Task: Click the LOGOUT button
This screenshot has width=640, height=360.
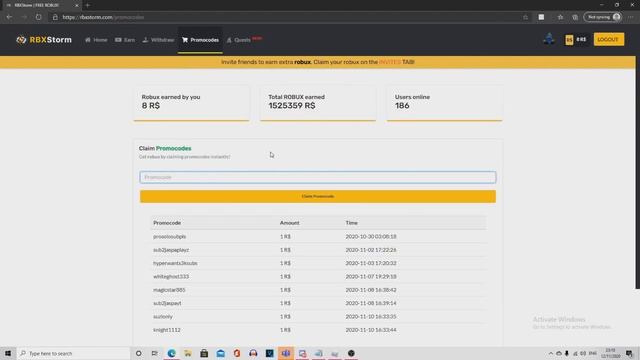Action: [x=609, y=40]
